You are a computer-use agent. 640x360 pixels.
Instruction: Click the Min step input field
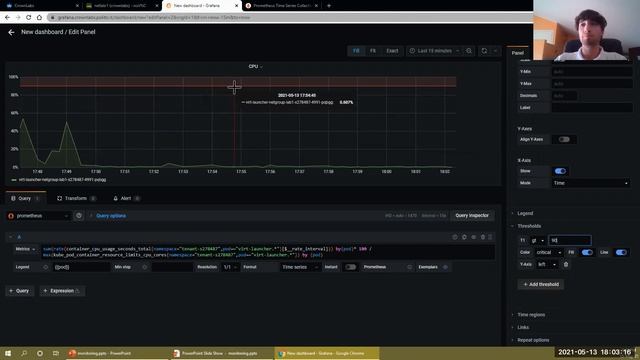point(171,267)
